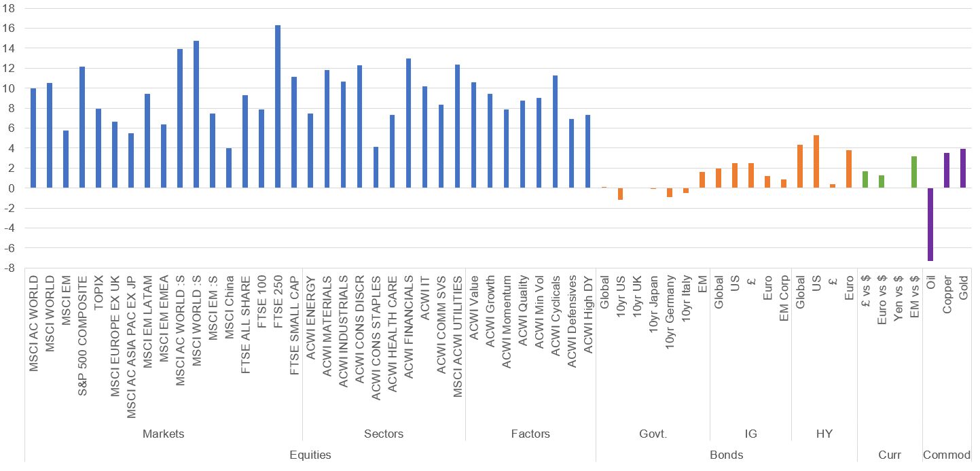The image size is (980, 471).
Task: Click the tallest FTSE 250 bar
Action: tap(278, 107)
